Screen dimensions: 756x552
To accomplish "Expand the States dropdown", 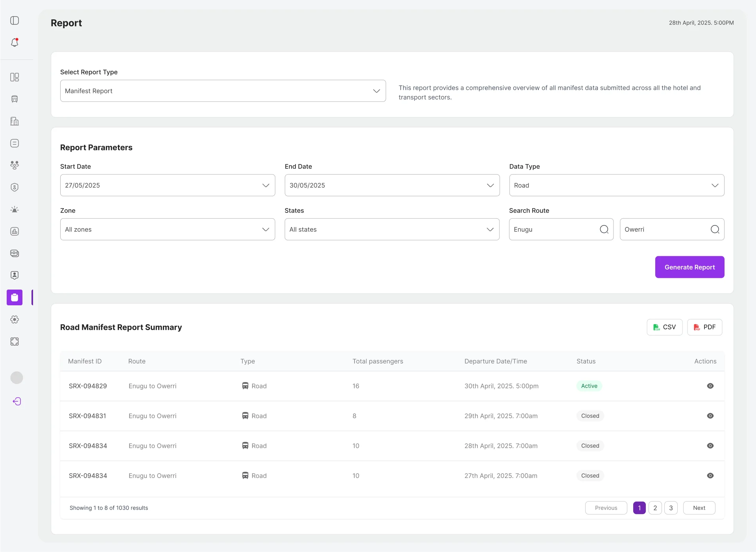I will [392, 229].
